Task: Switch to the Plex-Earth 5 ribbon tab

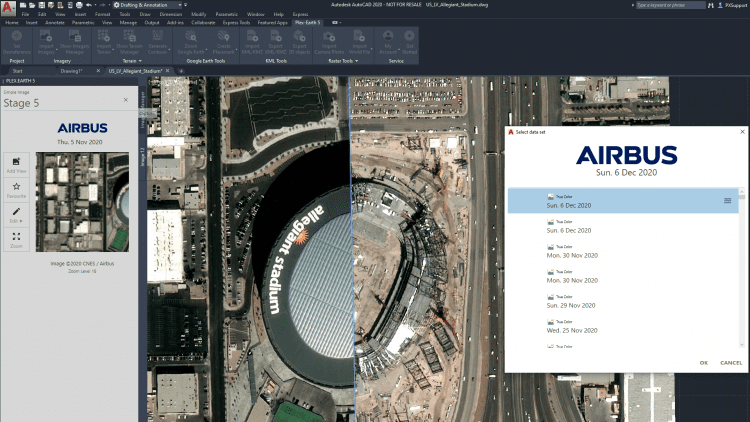Action: coord(308,22)
